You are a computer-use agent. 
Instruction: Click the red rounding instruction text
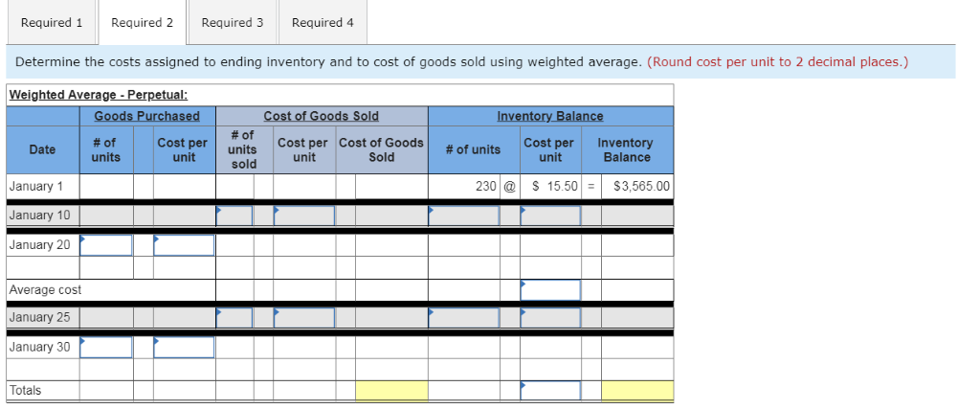pos(777,62)
